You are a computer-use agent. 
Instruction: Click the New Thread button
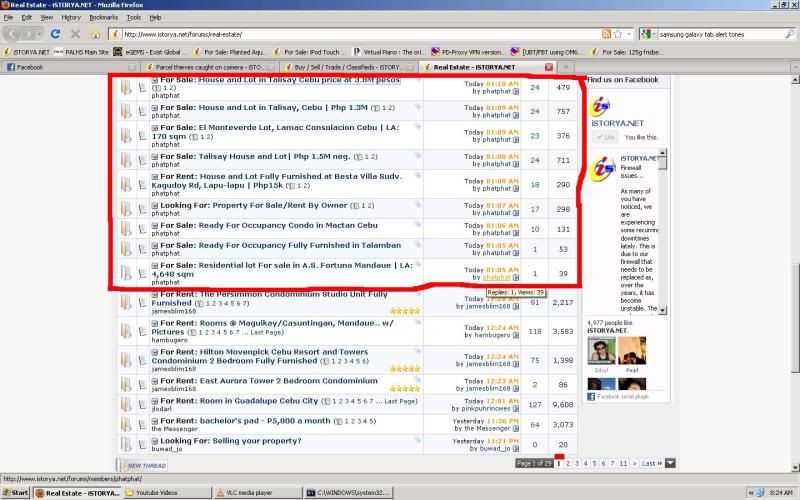[x=146, y=465]
